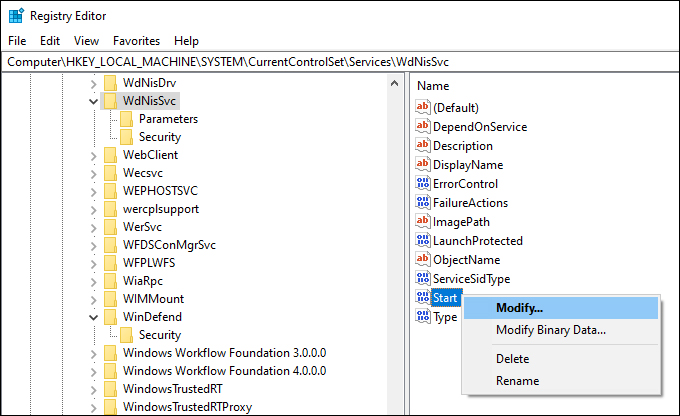Expand the WebClient key

coord(93,156)
